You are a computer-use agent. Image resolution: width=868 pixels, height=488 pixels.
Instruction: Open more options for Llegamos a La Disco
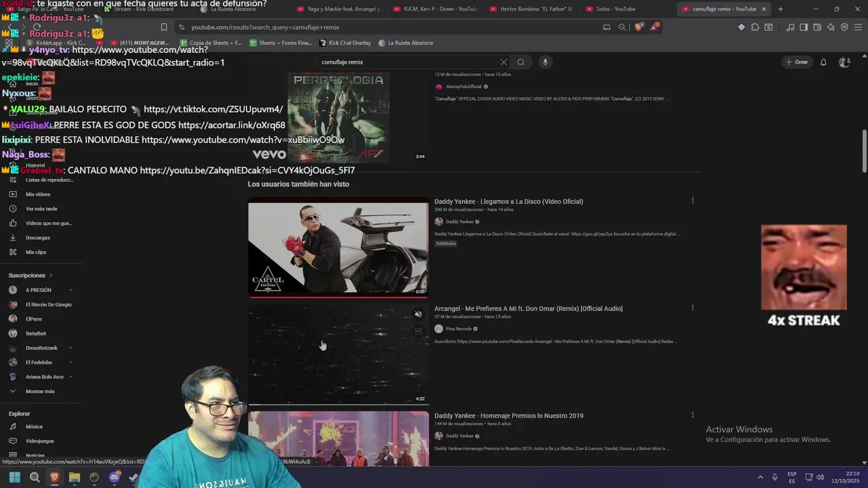pos(692,201)
